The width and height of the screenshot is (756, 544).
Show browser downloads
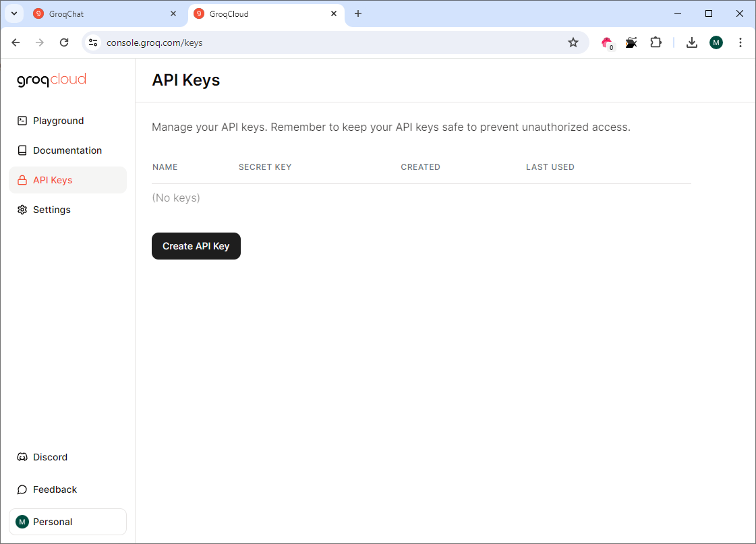click(x=692, y=43)
